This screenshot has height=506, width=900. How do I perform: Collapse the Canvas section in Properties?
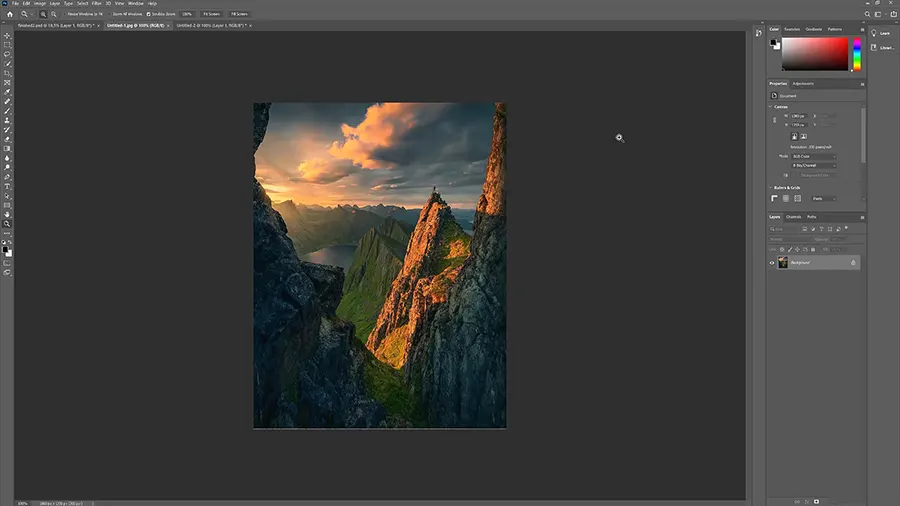772,106
